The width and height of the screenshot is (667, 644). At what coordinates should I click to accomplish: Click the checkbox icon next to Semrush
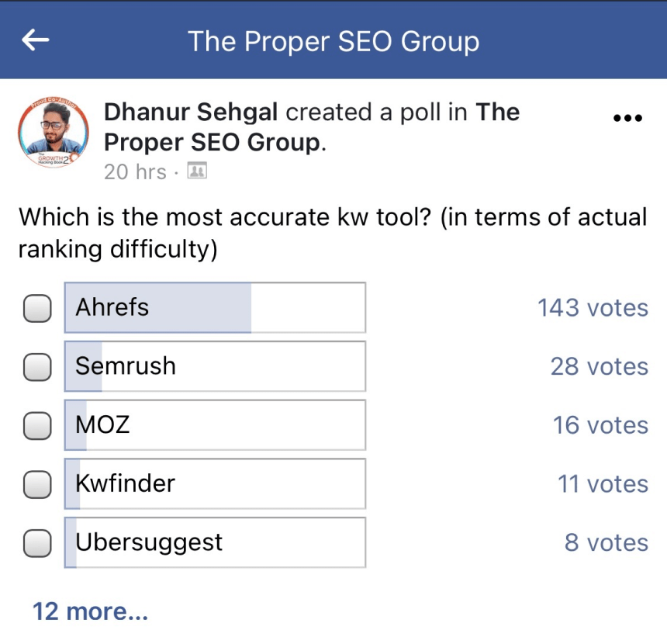click(x=36, y=365)
